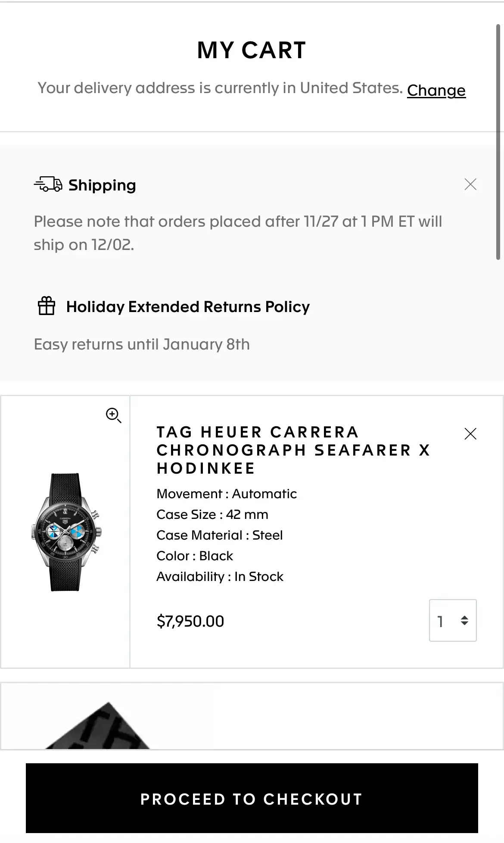Click the Easy returns until January 8th text
Viewport: 504px width, 843px height.
pyautogui.click(x=142, y=344)
